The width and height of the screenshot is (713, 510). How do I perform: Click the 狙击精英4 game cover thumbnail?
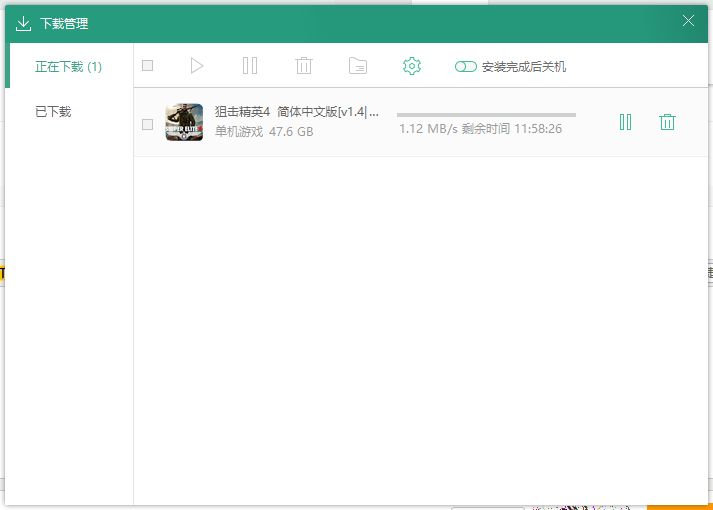pos(184,122)
